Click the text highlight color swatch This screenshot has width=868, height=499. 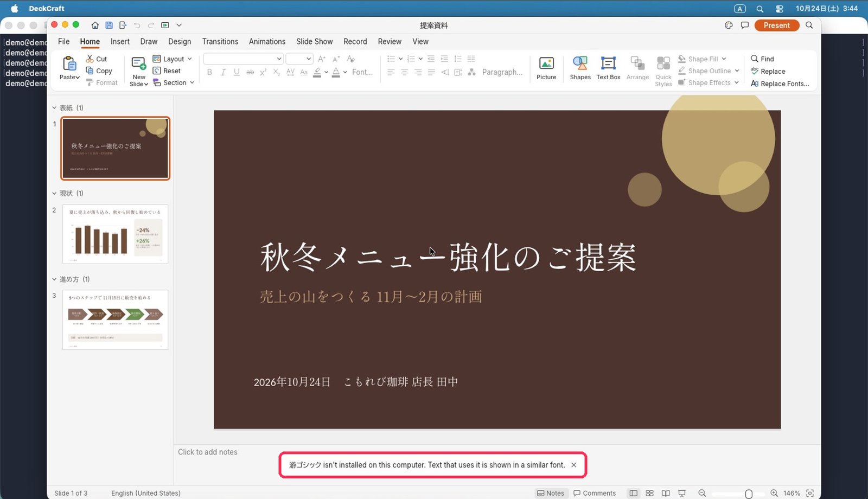pyautogui.click(x=317, y=72)
